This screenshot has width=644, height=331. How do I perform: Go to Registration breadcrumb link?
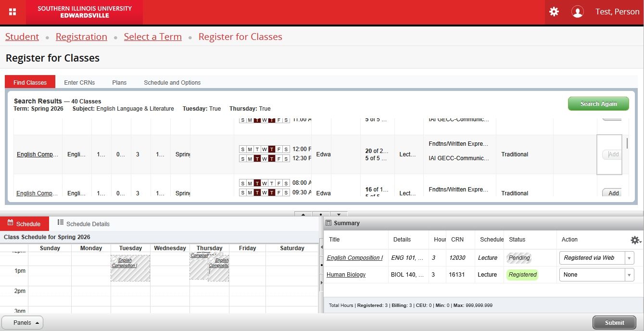click(x=81, y=37)
